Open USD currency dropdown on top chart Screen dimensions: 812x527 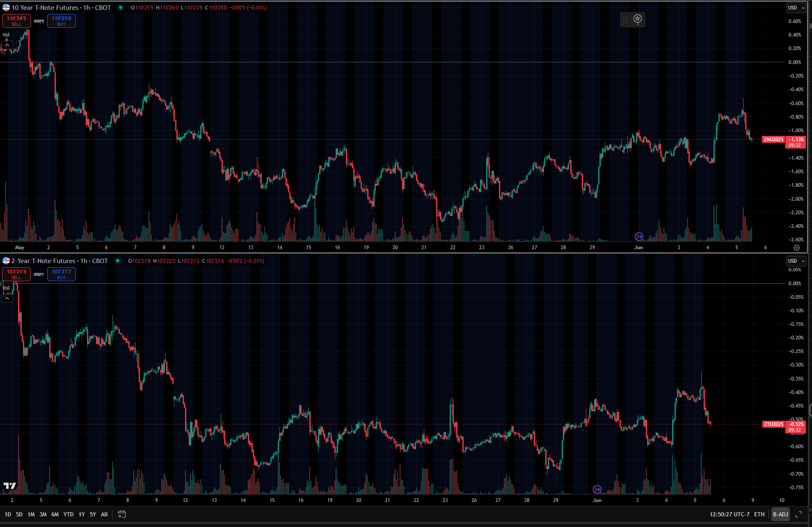(x=796, y=8)
